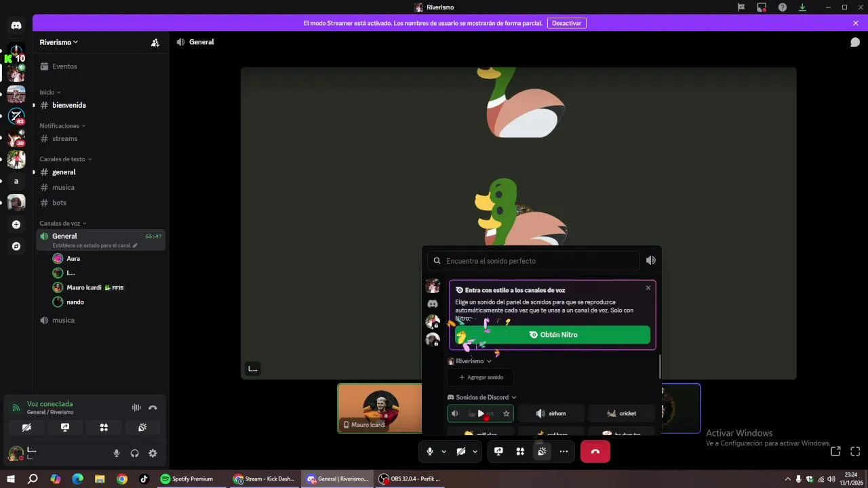Click the green download update arrow icon
This screenshot has width=868, height=488.
pos(802,7)
